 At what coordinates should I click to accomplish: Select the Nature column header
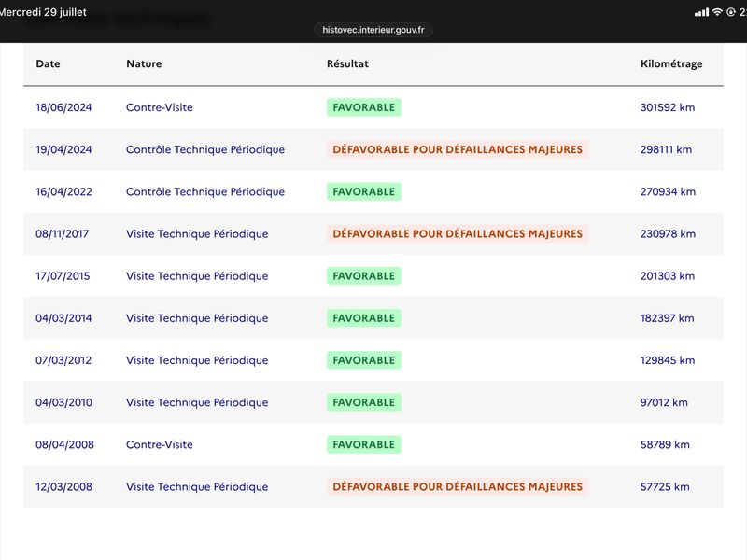(x=144, y=63)
